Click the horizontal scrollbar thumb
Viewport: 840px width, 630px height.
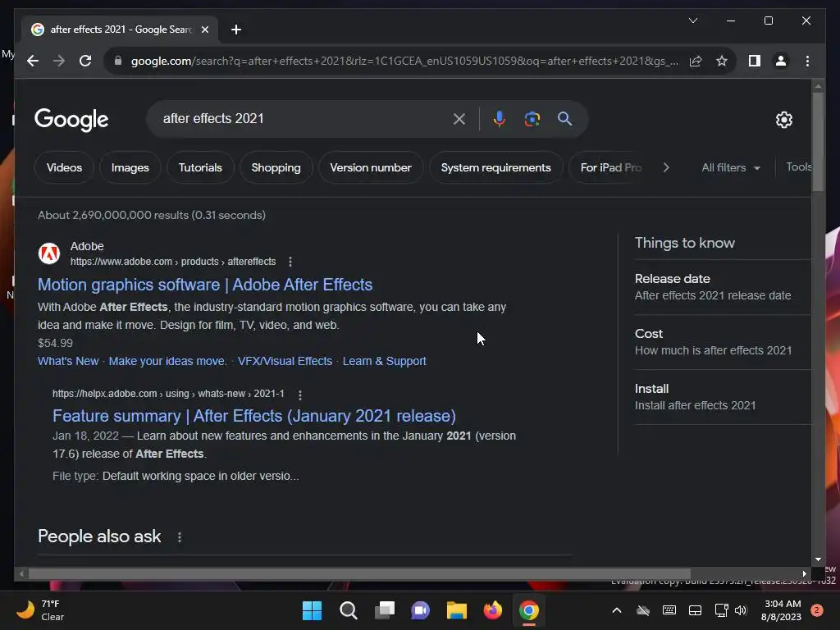pyautogui.click(x=359, y=573)
